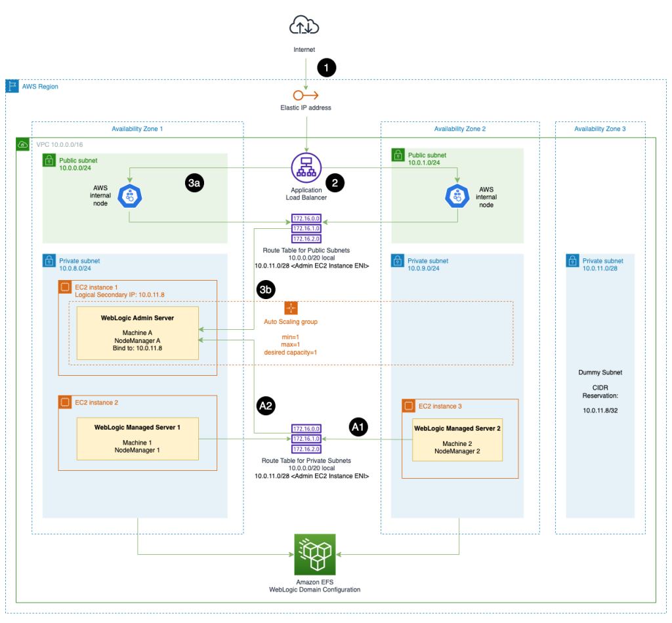Select the WebLogic Admin Server box
The width and height of the screenshot is (672, 623).
coord(137,332)
